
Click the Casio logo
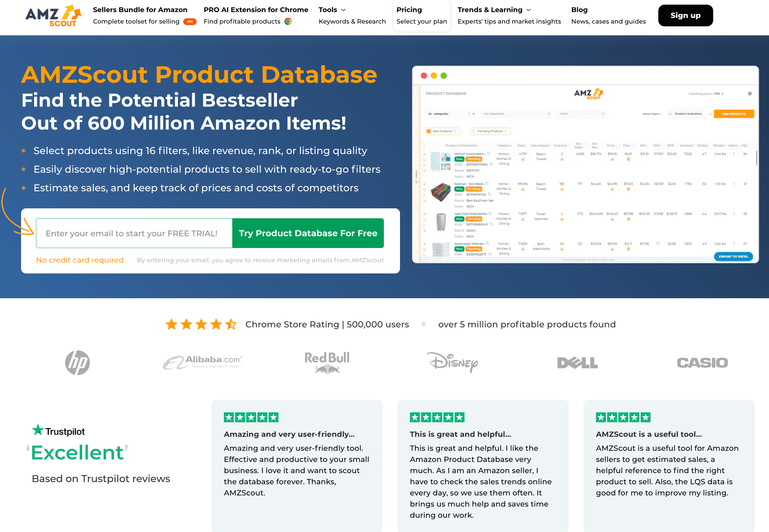click(x=702, y=363)
